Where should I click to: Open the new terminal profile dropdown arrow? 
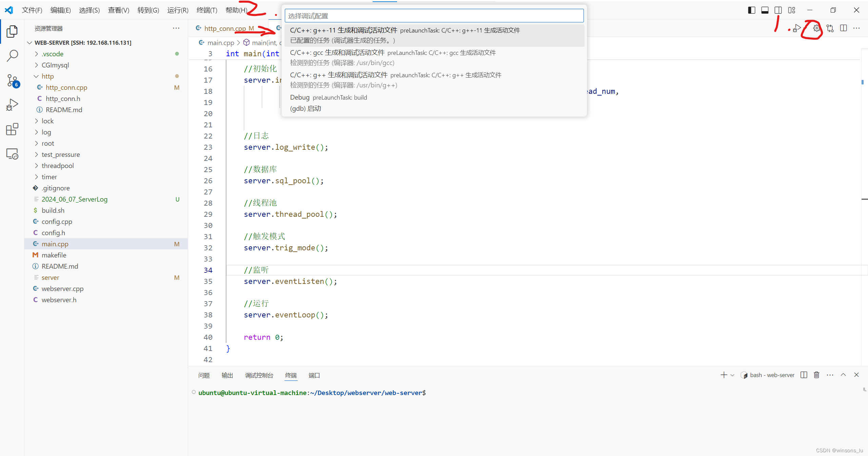pyautogui.click(x=732, y=375)
